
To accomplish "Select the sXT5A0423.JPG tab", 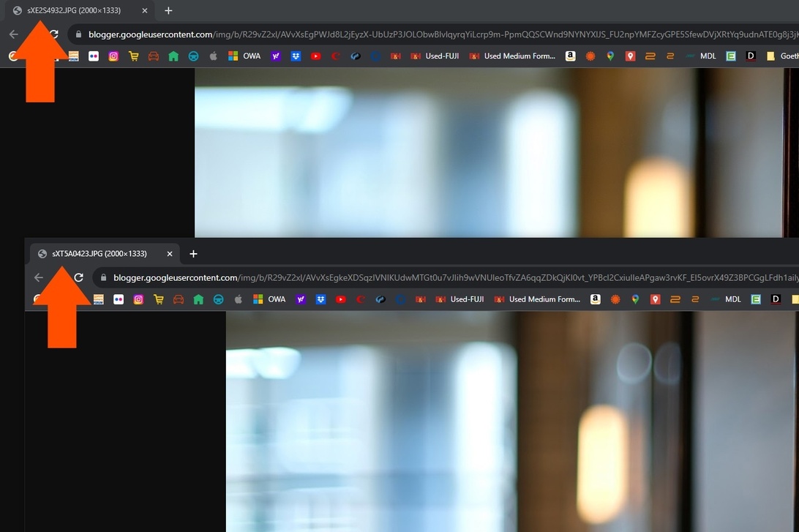I will click(99, 254).
